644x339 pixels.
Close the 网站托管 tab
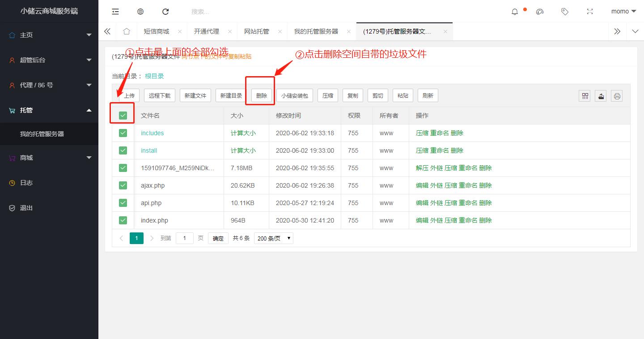click(280, 31)
